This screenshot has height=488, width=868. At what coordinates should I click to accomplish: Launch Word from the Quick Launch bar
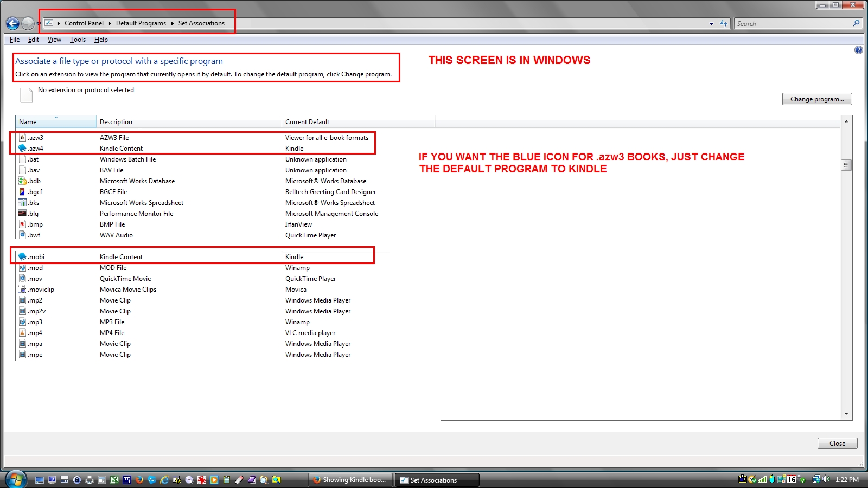coord(127,480)
